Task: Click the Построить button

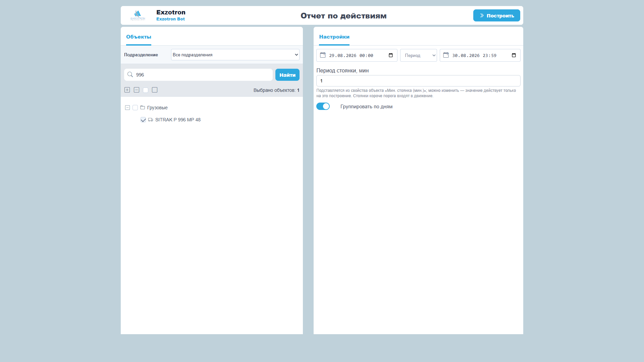Action: click(496, 15)
